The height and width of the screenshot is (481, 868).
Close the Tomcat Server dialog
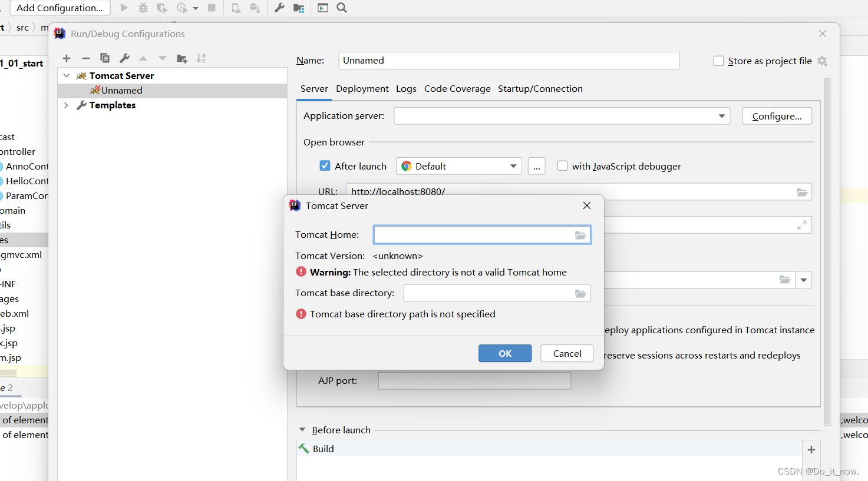point(586,205)
